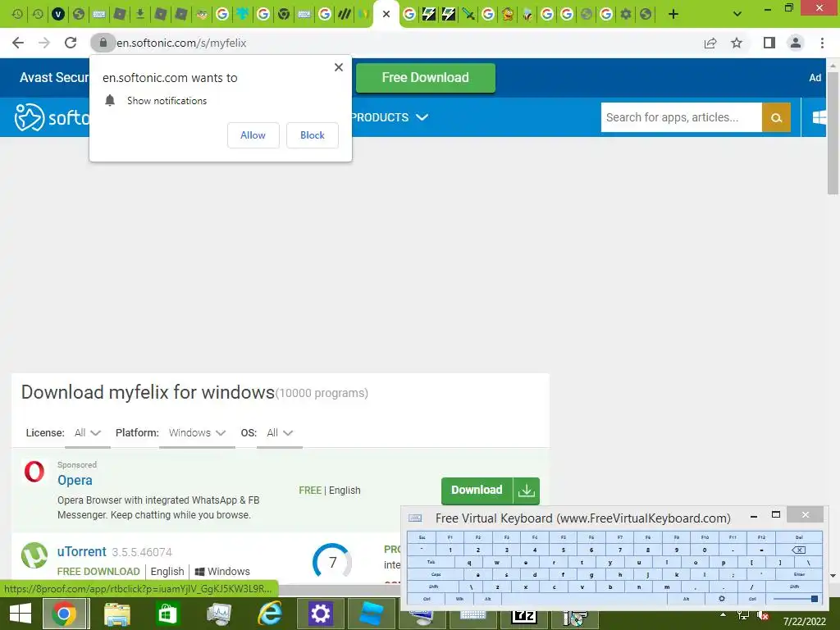This screenshot has width=840, height=630.
Task: Click the uTorrent rating circle 7
Action: point(332,561)
